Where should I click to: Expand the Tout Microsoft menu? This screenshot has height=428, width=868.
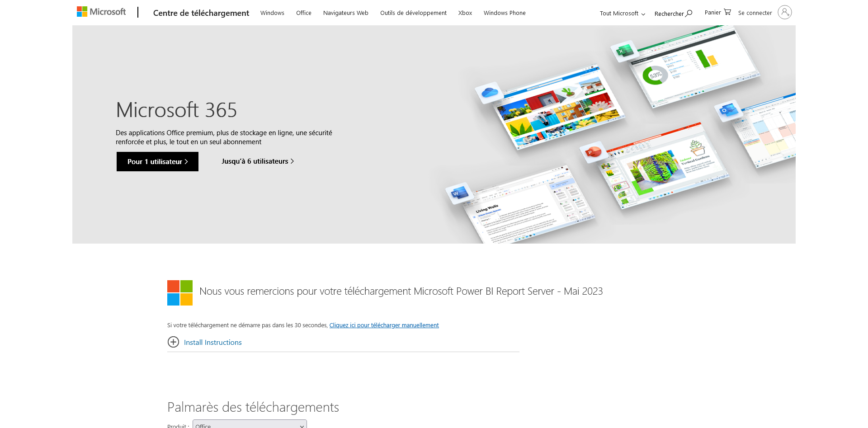pyautogui.click(x=622, y=14)
